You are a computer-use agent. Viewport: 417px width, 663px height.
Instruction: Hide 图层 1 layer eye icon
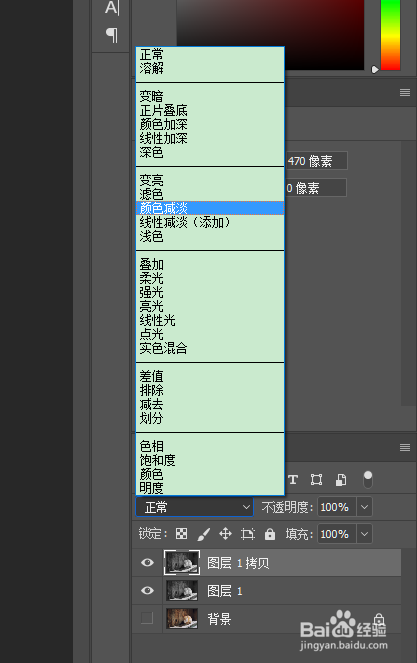(147, 590)
